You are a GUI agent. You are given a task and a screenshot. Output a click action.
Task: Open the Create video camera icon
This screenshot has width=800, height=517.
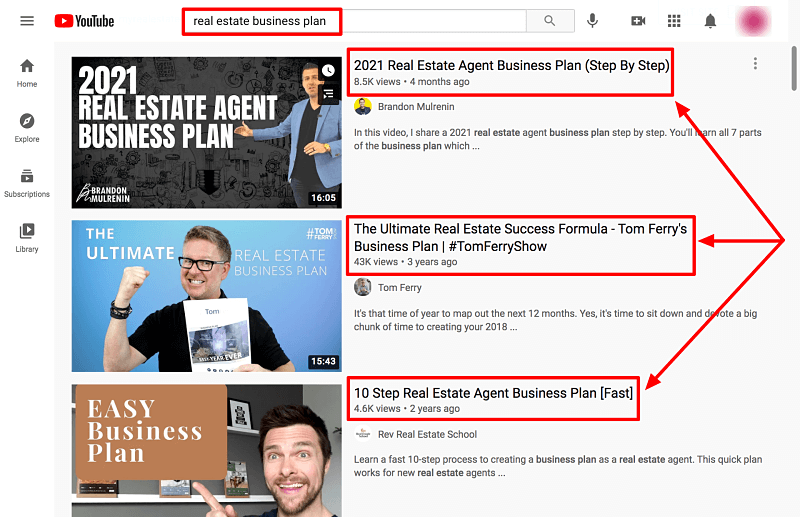[638, 21]
